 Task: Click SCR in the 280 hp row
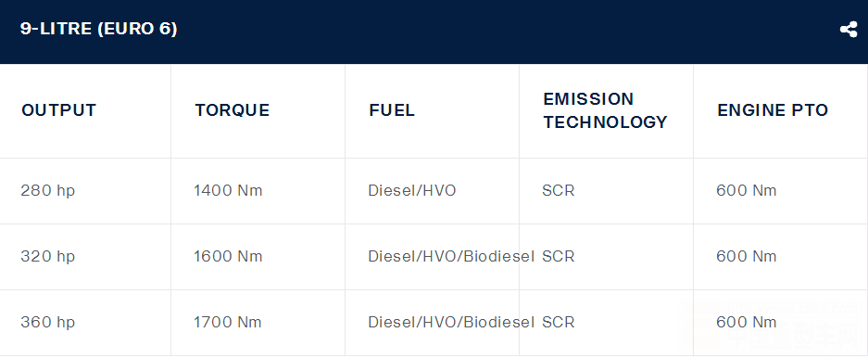559,191
